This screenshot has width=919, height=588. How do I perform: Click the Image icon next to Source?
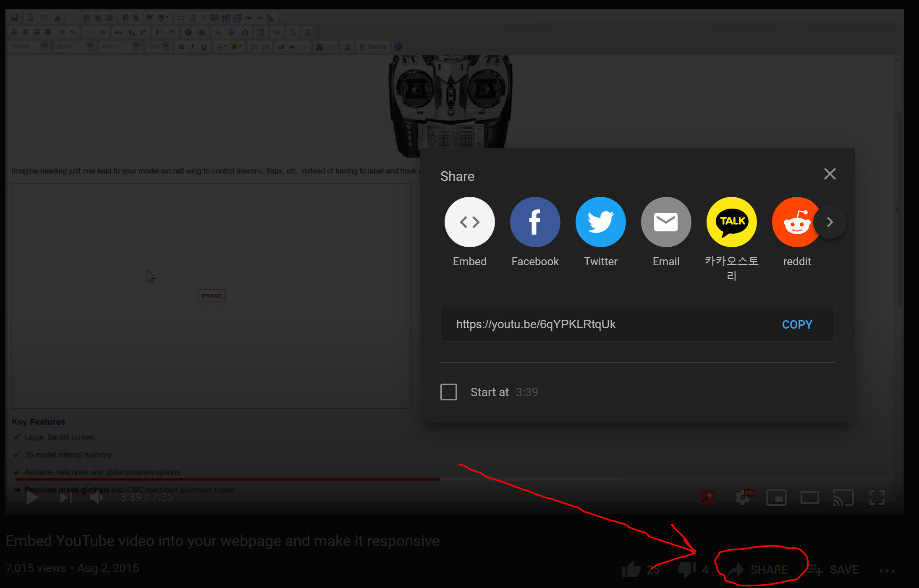click(347, 47)
